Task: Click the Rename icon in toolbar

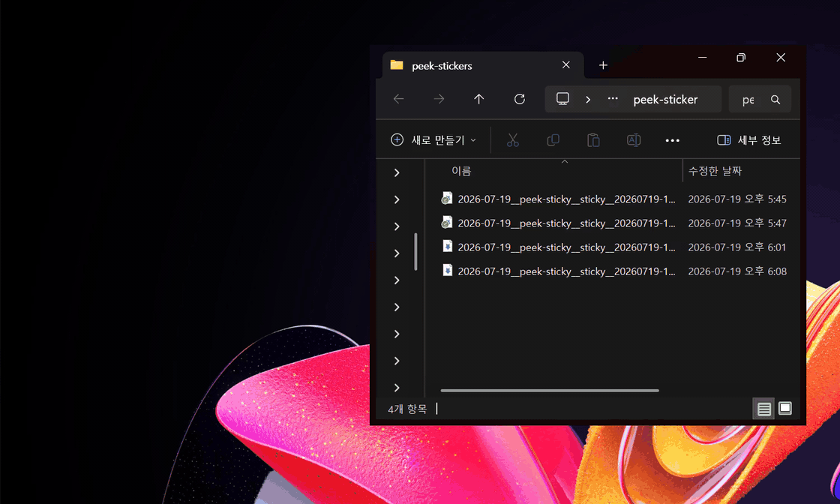Action: [x=633, y=140]
